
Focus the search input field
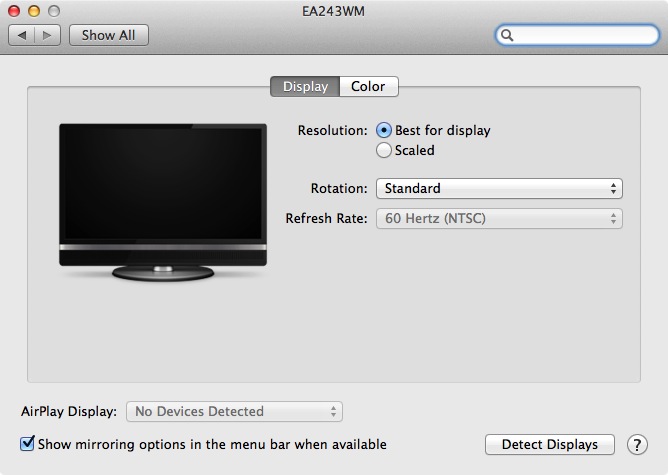pyautogui.click(x=577, y=35)
